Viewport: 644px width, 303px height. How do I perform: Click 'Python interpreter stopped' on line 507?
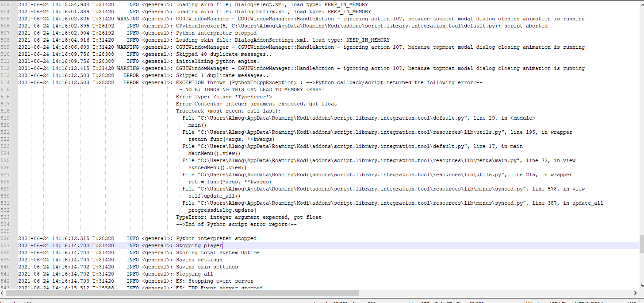(x=216, y=33)
